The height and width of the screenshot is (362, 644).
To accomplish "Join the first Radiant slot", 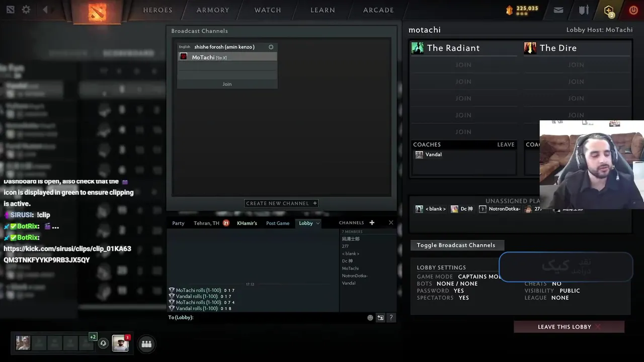I will click(463, 65).
